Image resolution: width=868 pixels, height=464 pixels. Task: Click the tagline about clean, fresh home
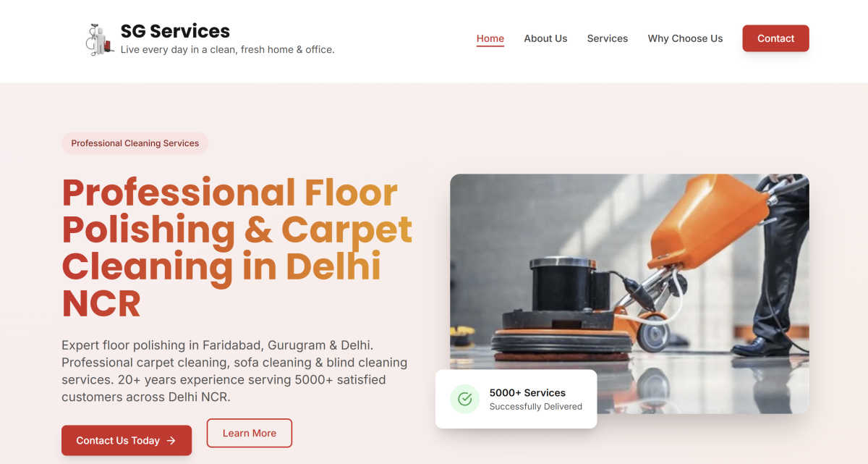227,50
